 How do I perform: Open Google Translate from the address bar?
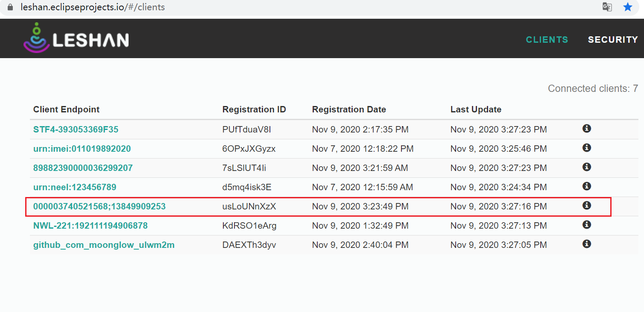point(607,7)
